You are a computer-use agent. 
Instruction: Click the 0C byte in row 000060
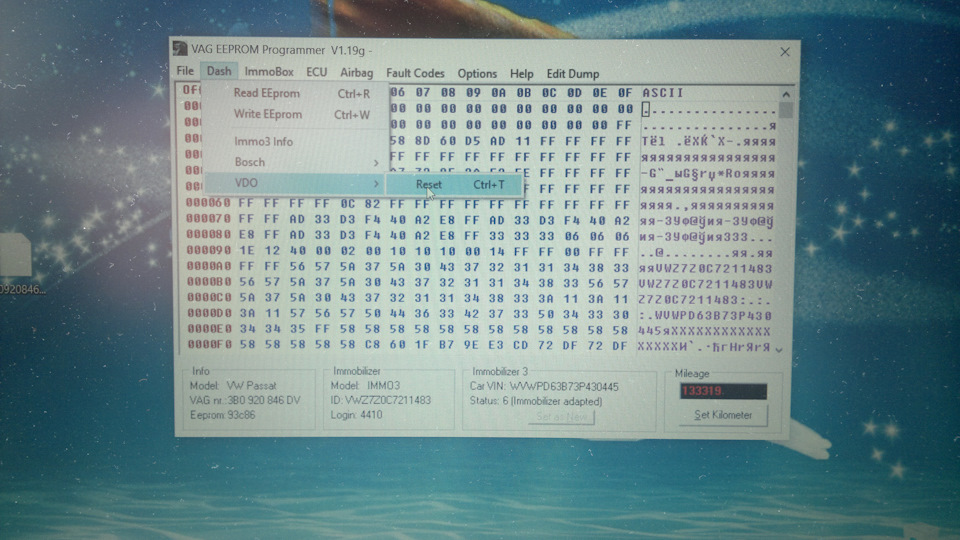coord(348,203)
